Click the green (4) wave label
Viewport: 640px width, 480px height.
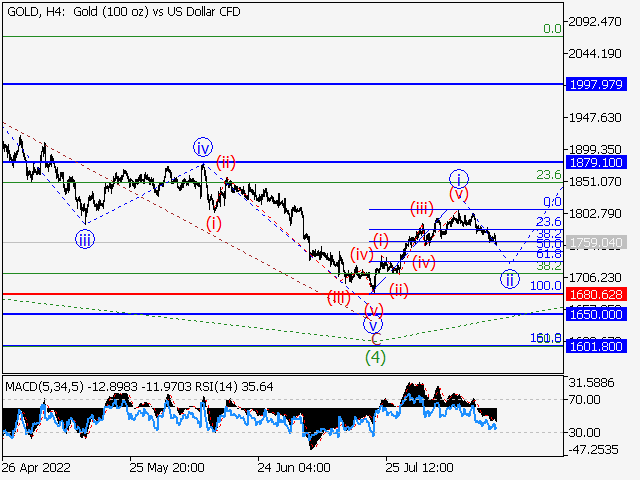pos(375,358)
